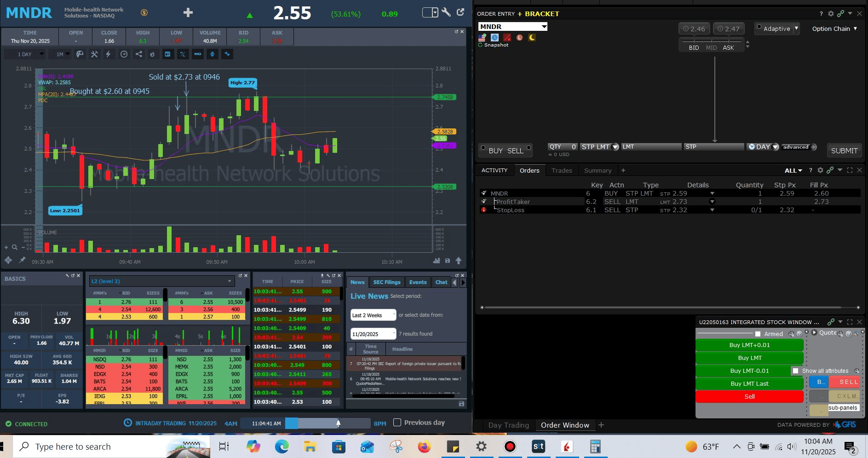Refresh the Snapshot quote

(x=480, y=45)
